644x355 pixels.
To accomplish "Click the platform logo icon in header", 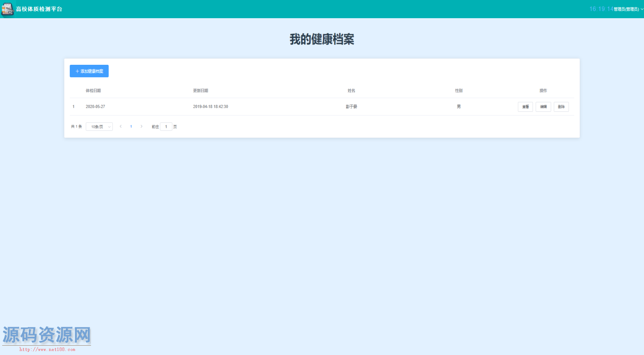I will pyautogui.click(x=8, y=9).
